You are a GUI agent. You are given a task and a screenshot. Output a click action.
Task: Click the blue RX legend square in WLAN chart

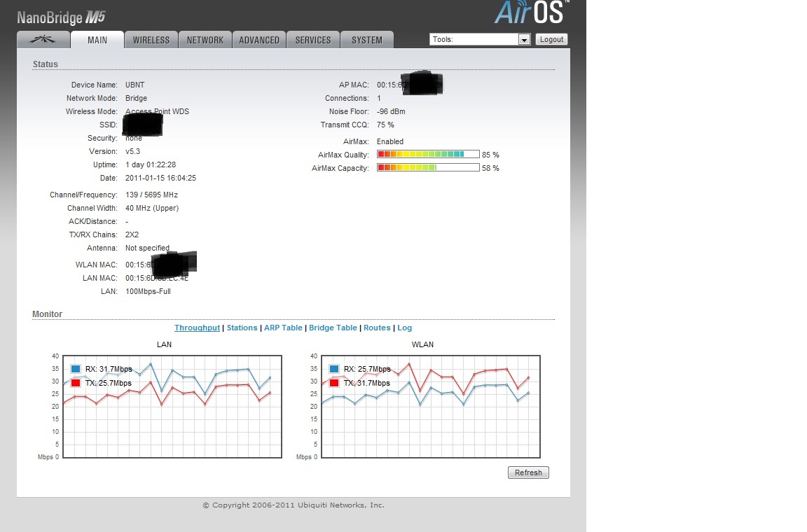pos(334,369)
